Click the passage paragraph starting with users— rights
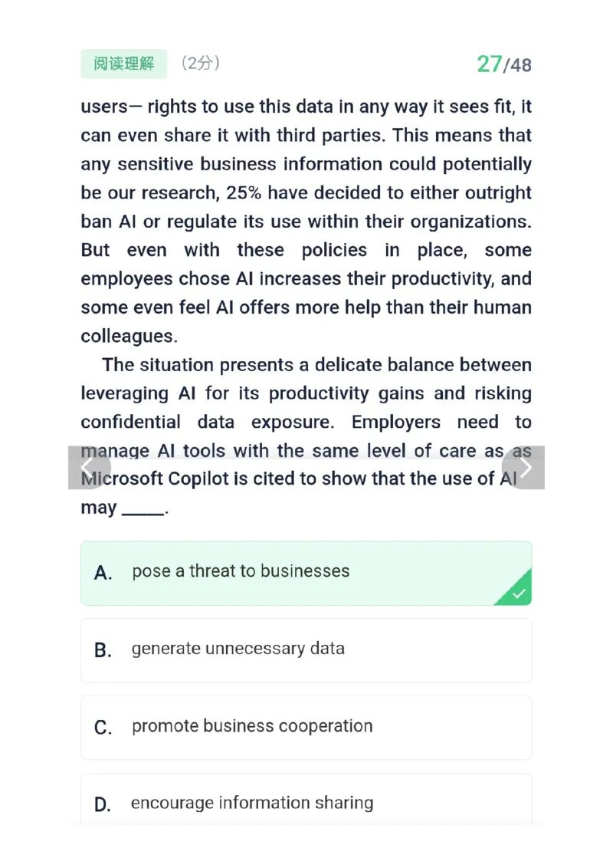 click(306, 222)
